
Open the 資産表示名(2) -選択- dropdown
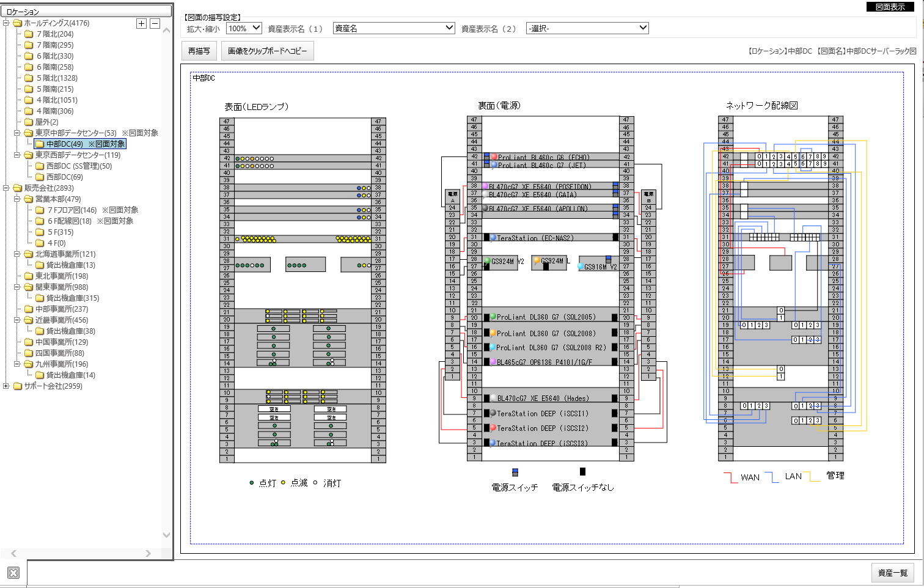(x=587, y=28)
